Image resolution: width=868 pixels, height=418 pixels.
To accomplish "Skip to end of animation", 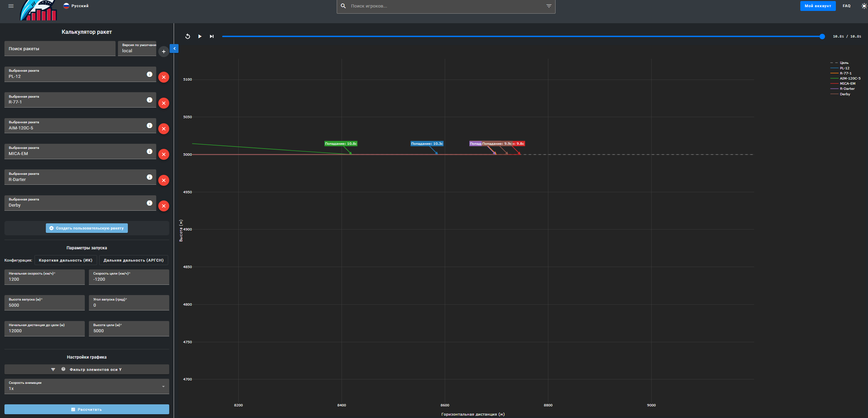I will tap(212, 37).
